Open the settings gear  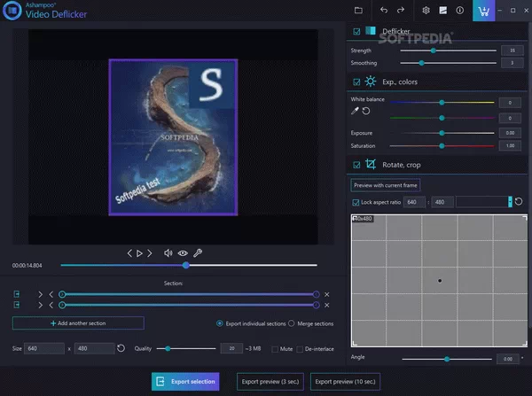[426, 10]
